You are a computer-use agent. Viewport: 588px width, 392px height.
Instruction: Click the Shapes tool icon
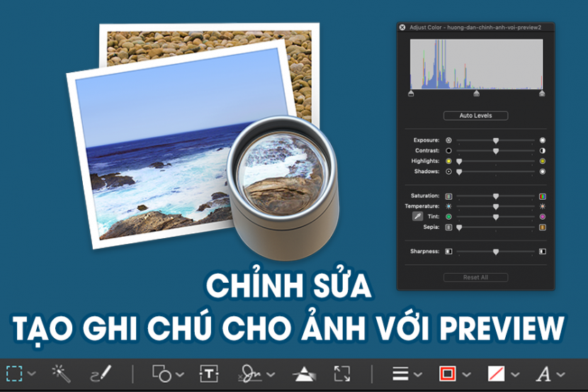162,374
